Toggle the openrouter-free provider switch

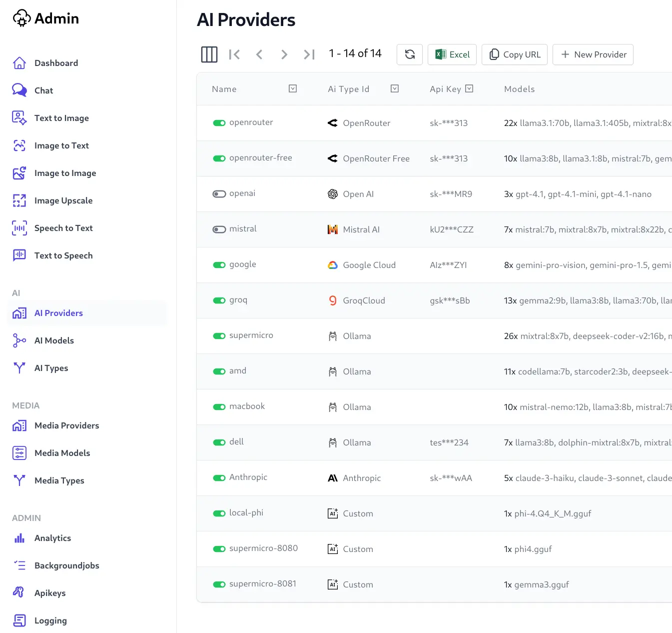point(219,158)
